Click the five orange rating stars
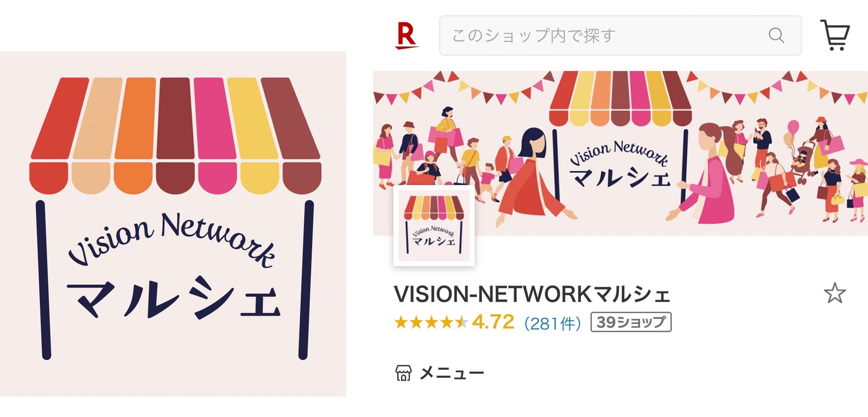868x417 pixels. click(x=431, y=322)
